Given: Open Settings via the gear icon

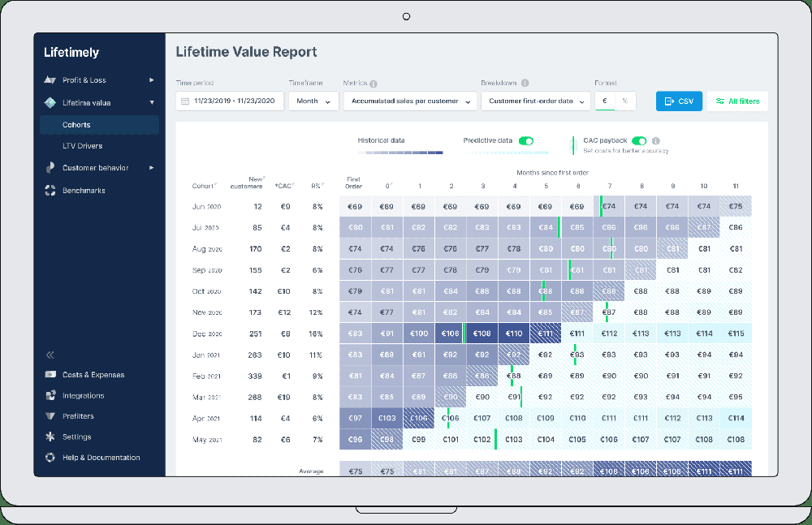Looking at the screenshot, I should [50, 436].
